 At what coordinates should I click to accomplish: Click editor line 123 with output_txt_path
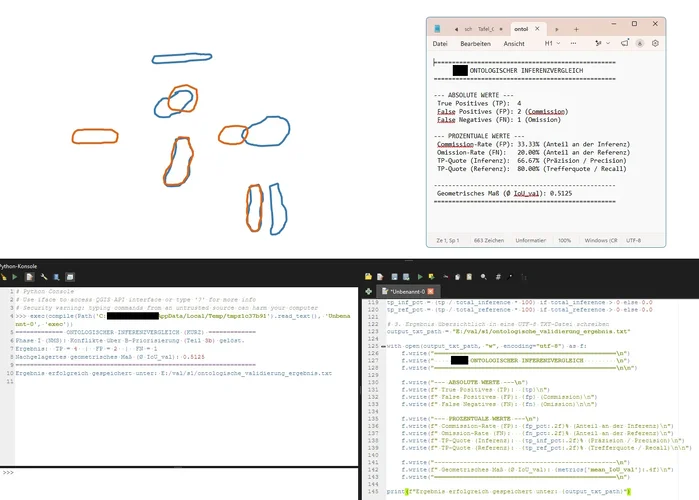click(508, 332)
